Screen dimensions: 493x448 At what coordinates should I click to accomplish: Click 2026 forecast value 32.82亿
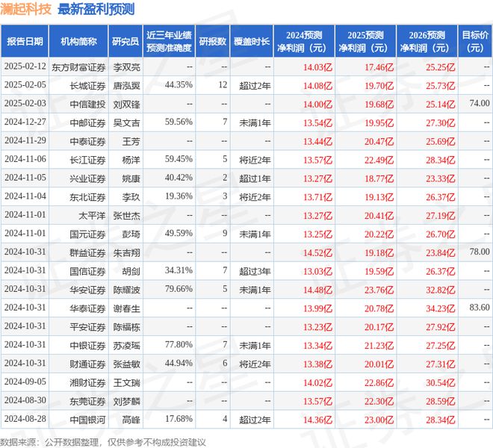pos(441,290)
